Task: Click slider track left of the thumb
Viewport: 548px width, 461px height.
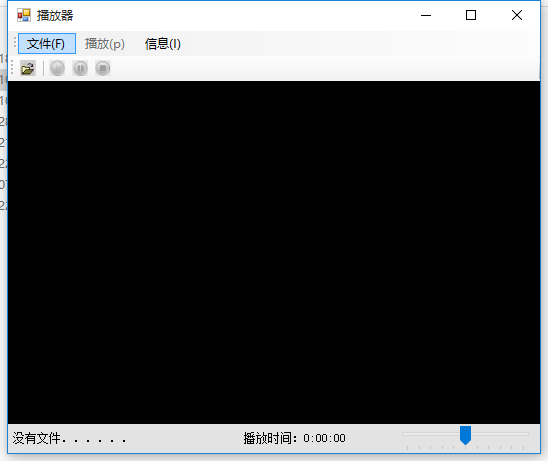Action: [x=431, y=434]
